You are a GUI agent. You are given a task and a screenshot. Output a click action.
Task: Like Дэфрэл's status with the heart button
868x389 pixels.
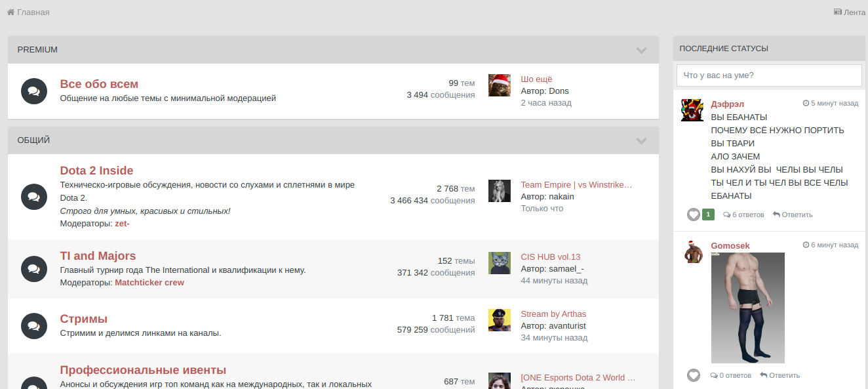(x=694, y=215)
